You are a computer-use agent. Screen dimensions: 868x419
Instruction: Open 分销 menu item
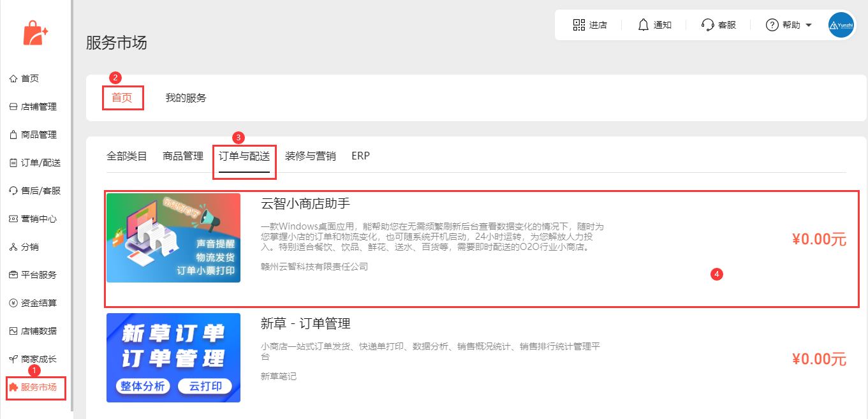pyautogui.click(x=30, y=247)
